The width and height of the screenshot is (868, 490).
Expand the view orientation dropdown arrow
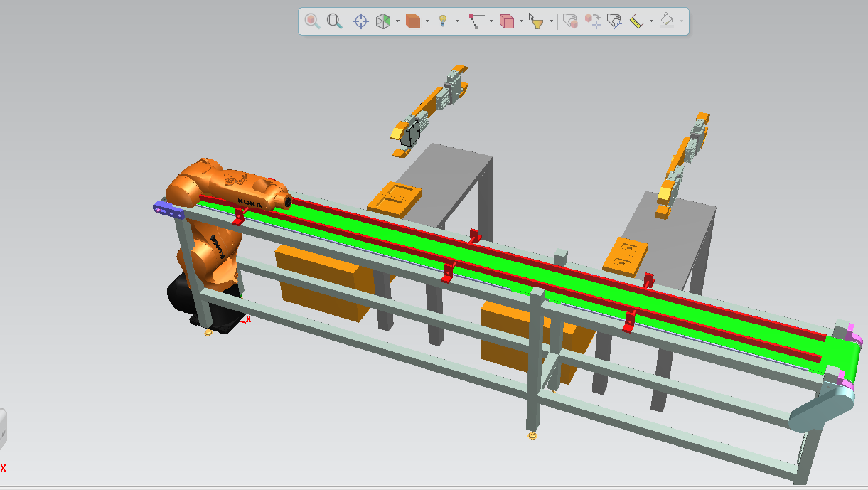pos(397,21)
